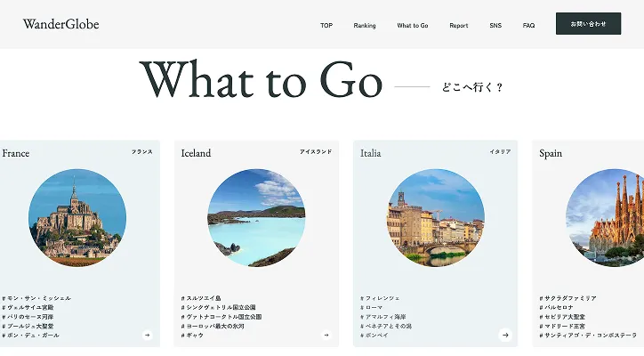Select the #モン・サン・ミッシェル tag
The width and height of the screenshot is (644, 356).
click(x=36, y=298)
